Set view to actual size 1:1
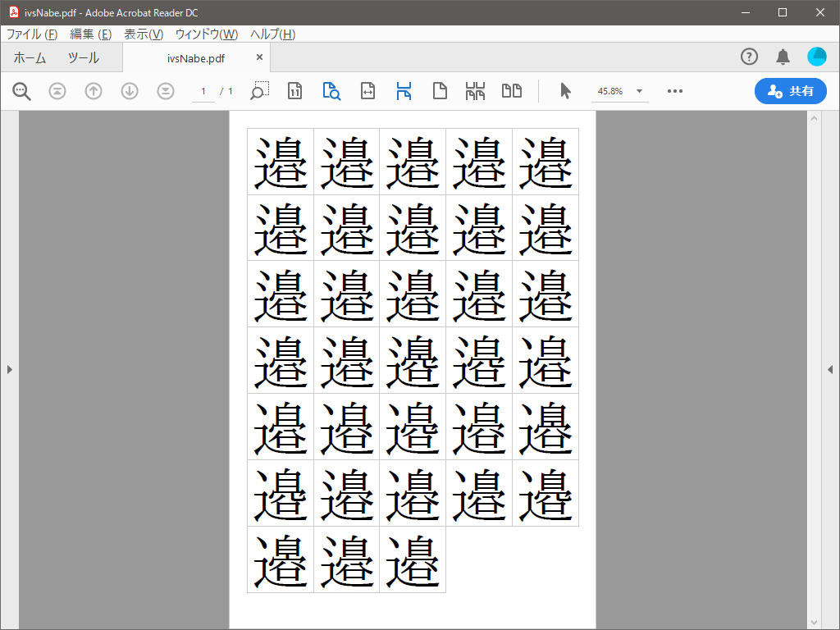Screen dimensions: 840x630 pyautogui.click(x=295, y=91)
